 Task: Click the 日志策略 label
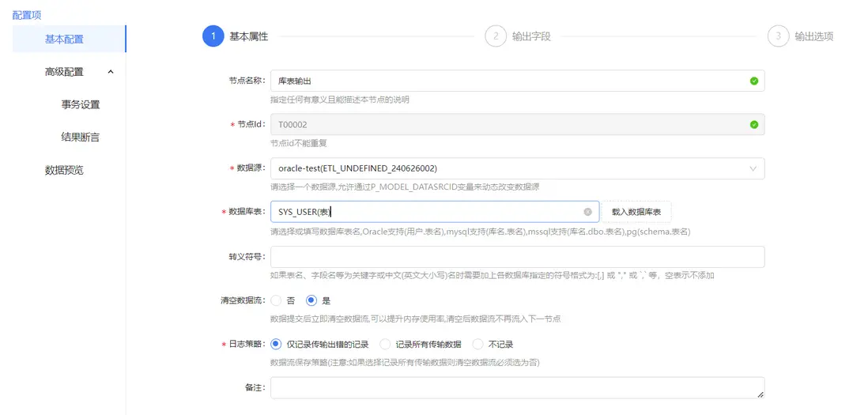(x=247, y=344)
